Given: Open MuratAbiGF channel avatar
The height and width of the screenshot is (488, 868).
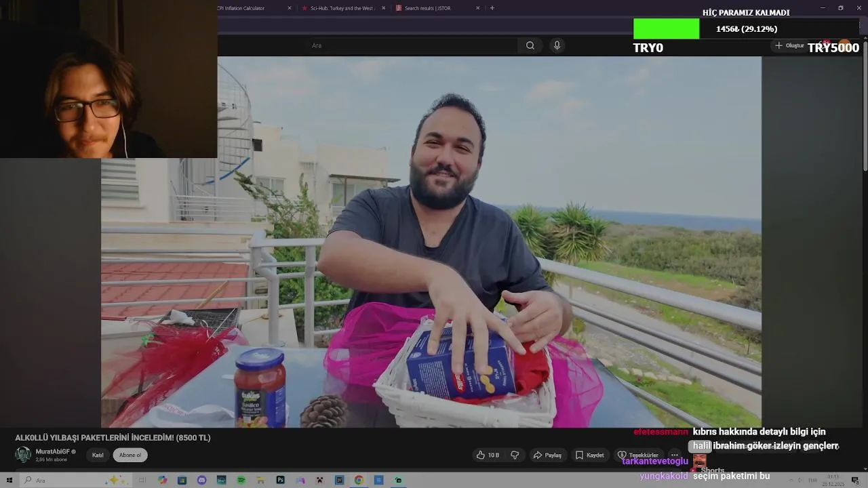Looking at the screenshot, I should [23, 455].
